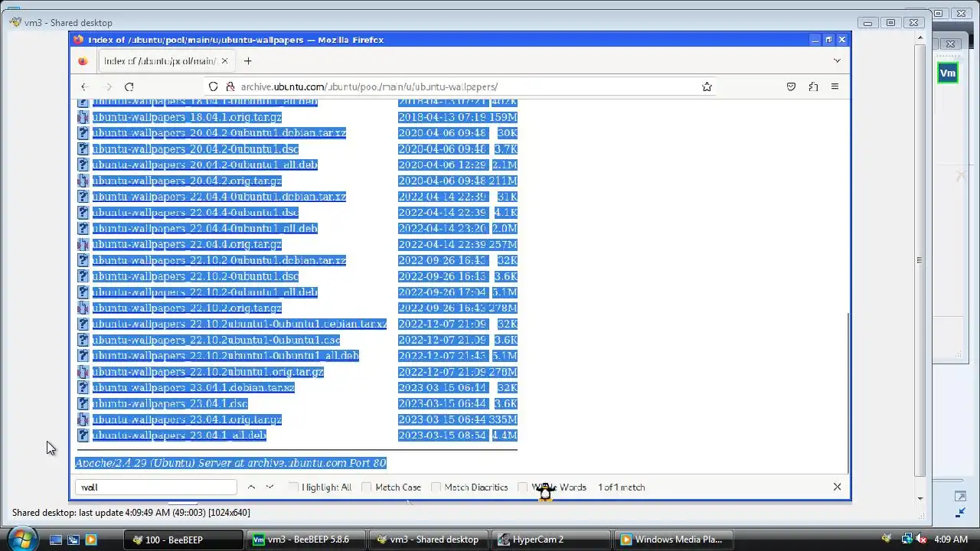Open ubuntu-wallpapers_23.04.1.dsc link

[170, 403]
